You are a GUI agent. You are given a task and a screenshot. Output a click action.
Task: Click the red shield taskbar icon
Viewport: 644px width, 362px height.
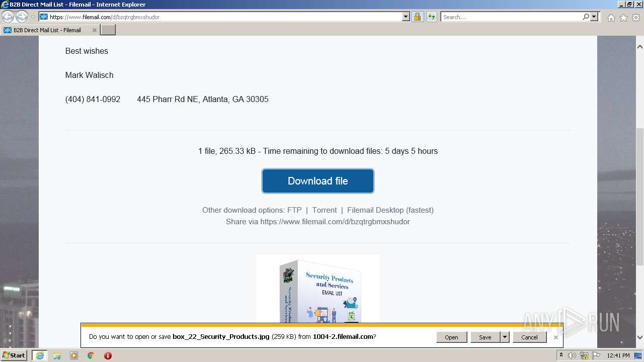click(x=108, y=355)
